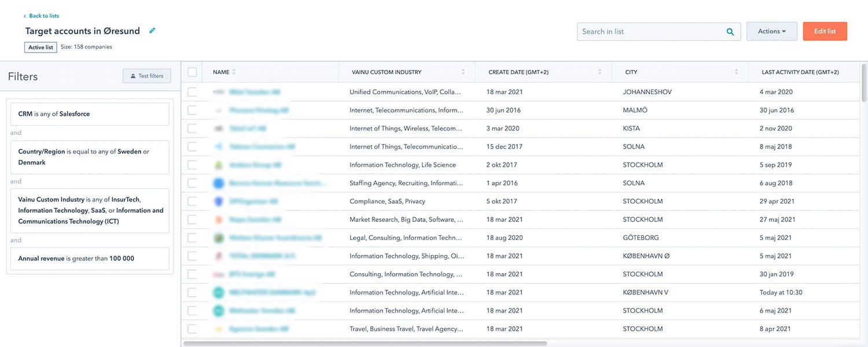The width and height of the screenshot is (868, 347).
Task: Click the pencil icon beside list title
Action: tap(152, 31)
